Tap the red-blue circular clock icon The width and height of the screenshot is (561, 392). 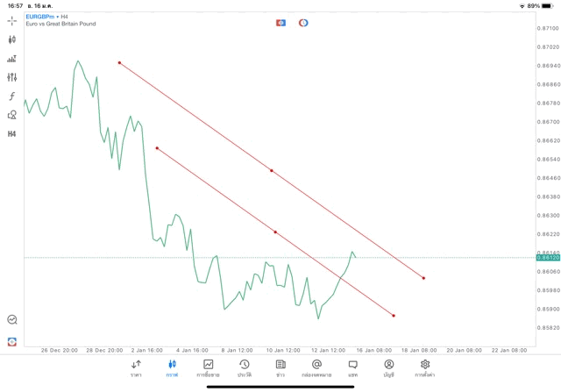point(303,23)
